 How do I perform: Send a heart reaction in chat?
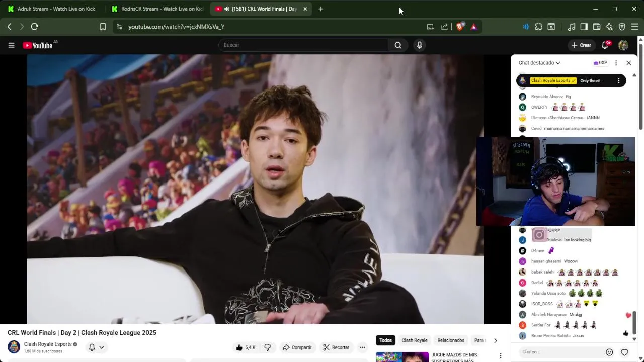624,352
